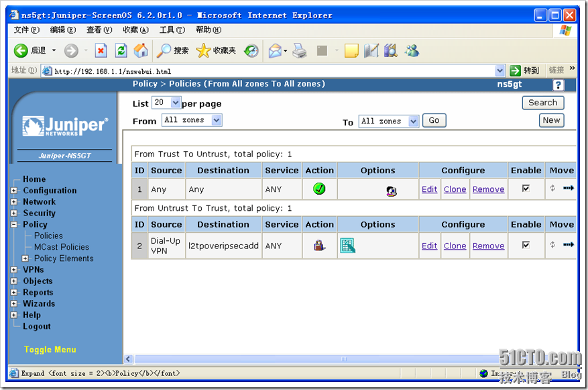The width and height of the screenshot is (588, 390).
Task: Open the 文件(F) menu
Action: pos(27,30)
